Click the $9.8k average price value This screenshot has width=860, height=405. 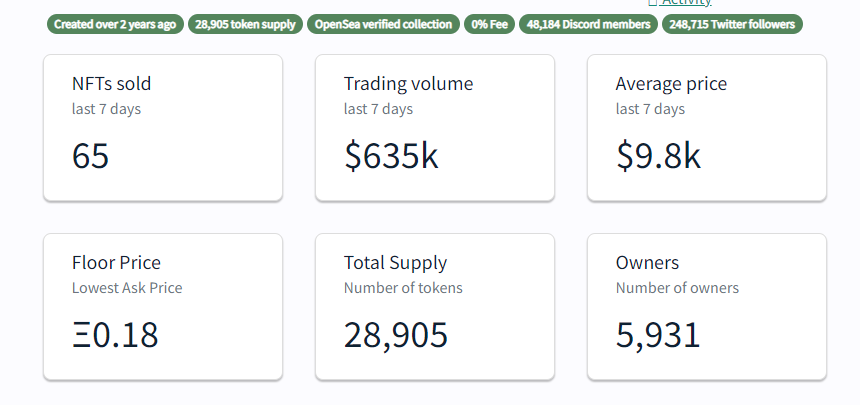pos(658,156)
